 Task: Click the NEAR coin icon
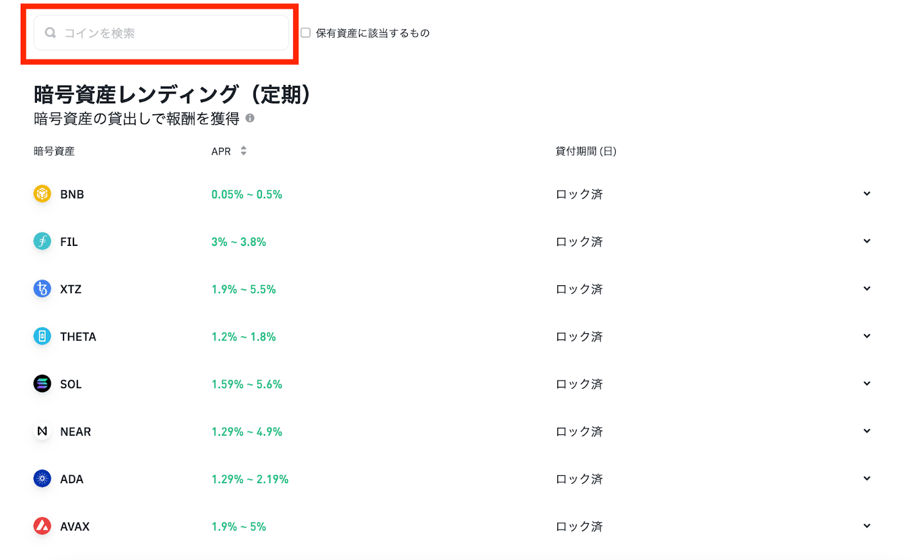coord(42,431)
